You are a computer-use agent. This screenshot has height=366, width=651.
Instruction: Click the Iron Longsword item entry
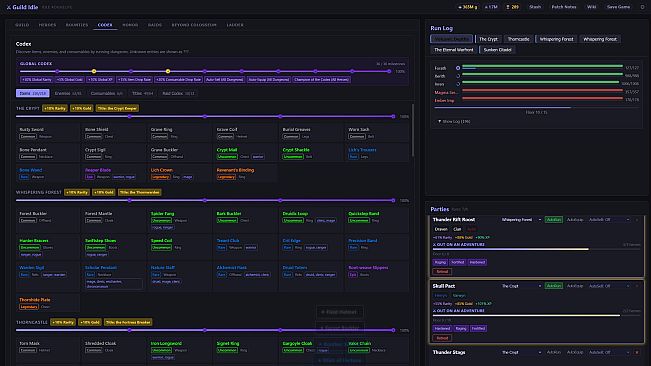[x=179, y=350]
